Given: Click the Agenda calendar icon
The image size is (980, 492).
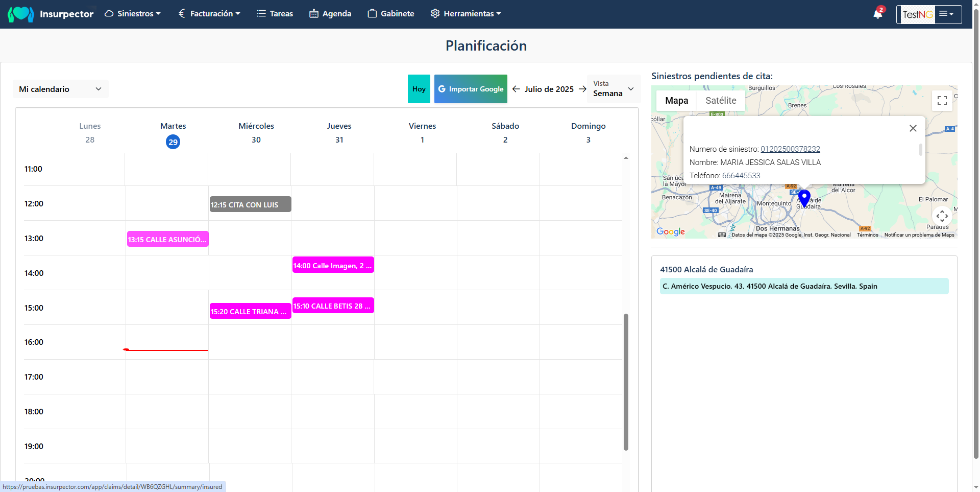Looking at the screenshot, I should click(x=313, y=13).
